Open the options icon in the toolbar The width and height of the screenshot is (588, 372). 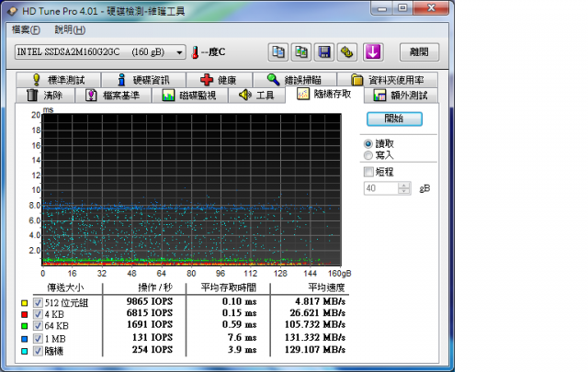pos(347,52)
